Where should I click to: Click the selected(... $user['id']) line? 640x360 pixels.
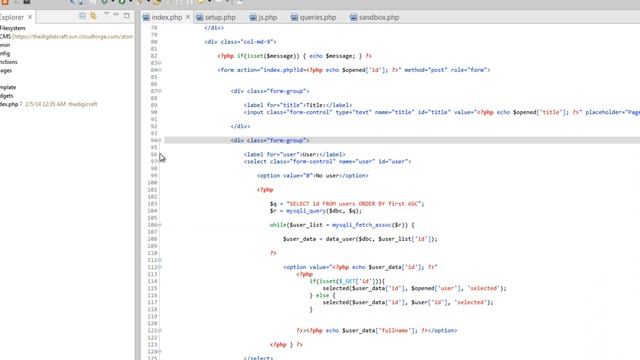408,302
